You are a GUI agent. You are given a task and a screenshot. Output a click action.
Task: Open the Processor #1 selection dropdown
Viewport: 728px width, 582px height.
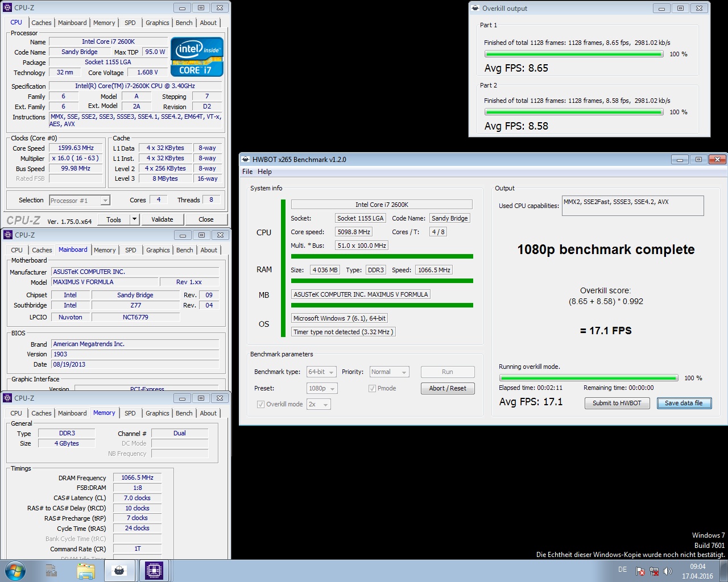(x=80, y=200)
